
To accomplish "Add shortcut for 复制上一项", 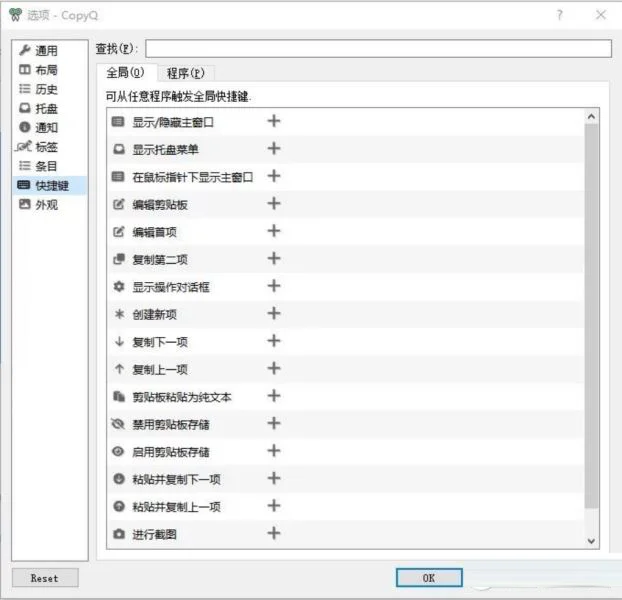I will pos(274,368).
